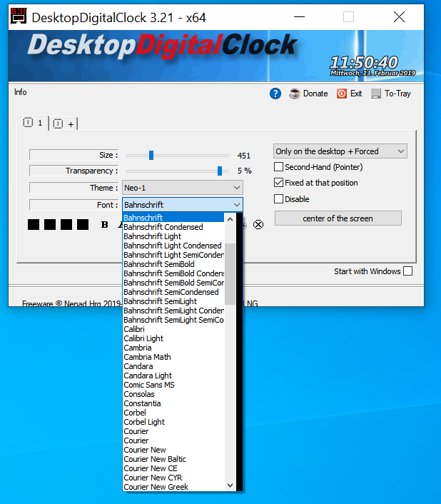441x504 pixels.
Task: Open the blue question mark help icon
Action: [x=275, y=94]
